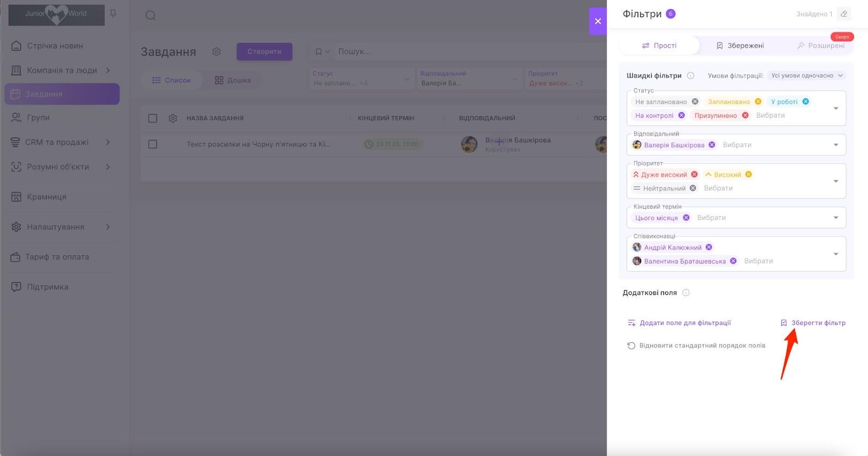Remove the 'Призупинено' status chip
This screenshot has width=868, height=456.
[745, 115]
